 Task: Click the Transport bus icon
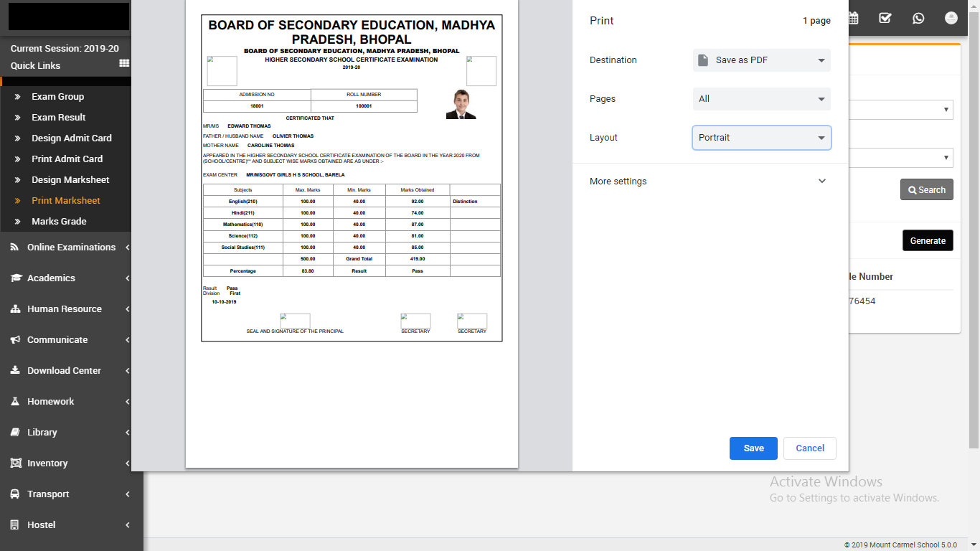point(15,494)
